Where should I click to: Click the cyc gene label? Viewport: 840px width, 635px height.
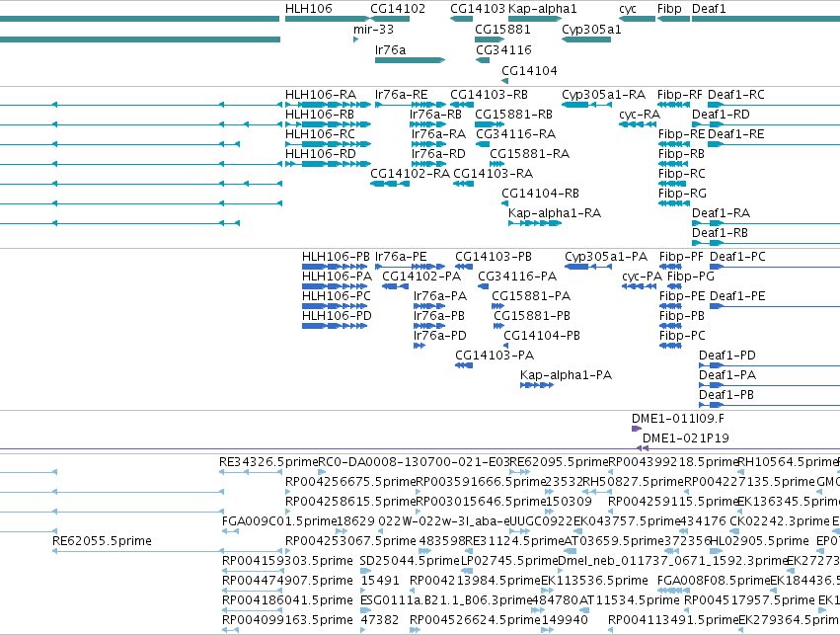pos(628,9)
